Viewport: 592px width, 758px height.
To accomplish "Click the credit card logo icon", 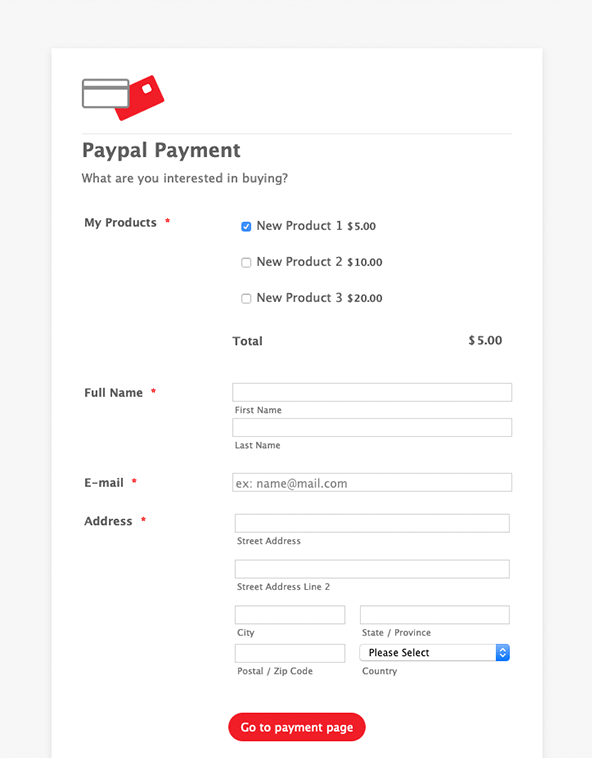I will (123, 98).
